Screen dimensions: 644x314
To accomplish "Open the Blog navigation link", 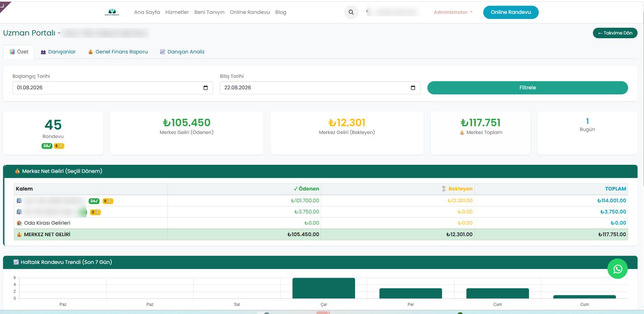I will click(281, 12).
